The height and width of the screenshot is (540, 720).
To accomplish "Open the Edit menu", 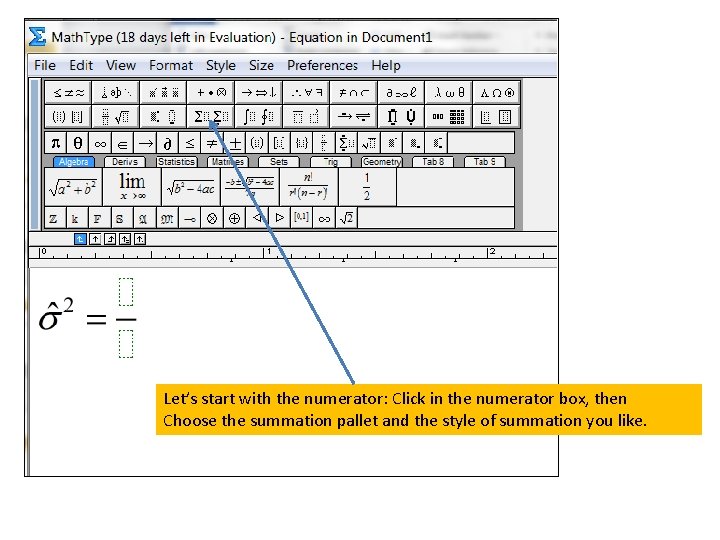I will point(81,65).
